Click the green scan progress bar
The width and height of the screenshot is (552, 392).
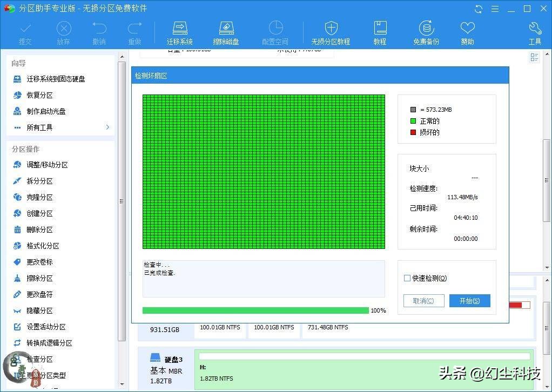254,310
